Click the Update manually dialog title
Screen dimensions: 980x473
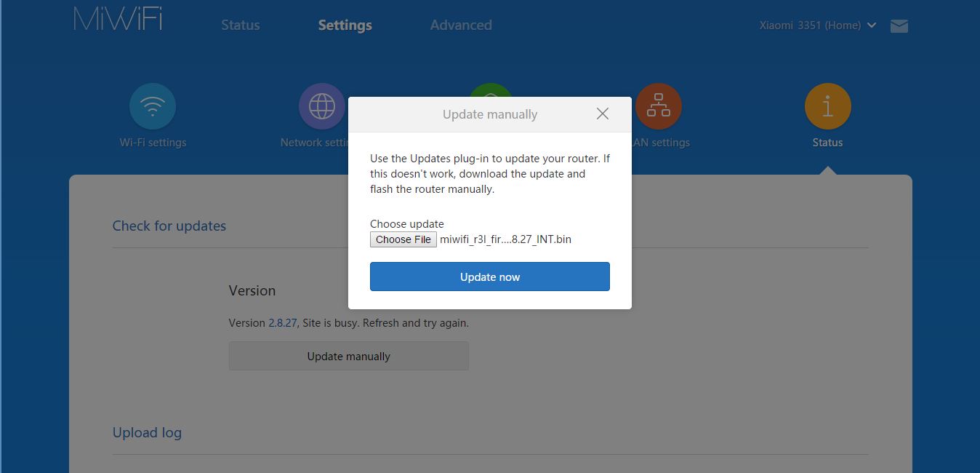tap(490, 114)
